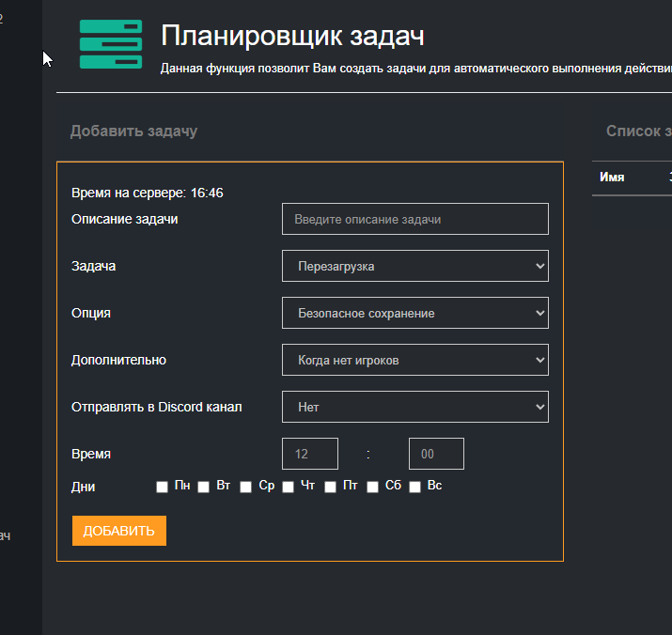Click the Добавить задачу section heading
Viewport: 672px width, 635px height.
(x=133, y=132)
